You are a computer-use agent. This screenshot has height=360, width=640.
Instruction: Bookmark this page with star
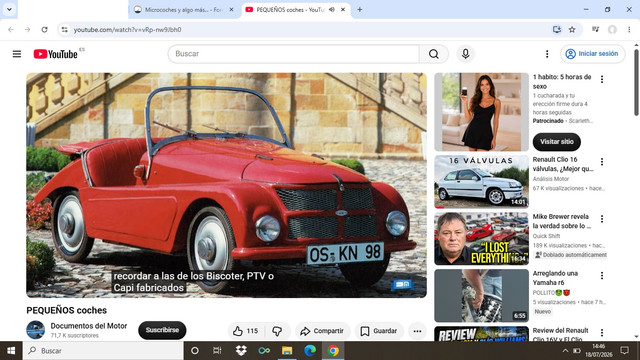click(x=572, y=29)
